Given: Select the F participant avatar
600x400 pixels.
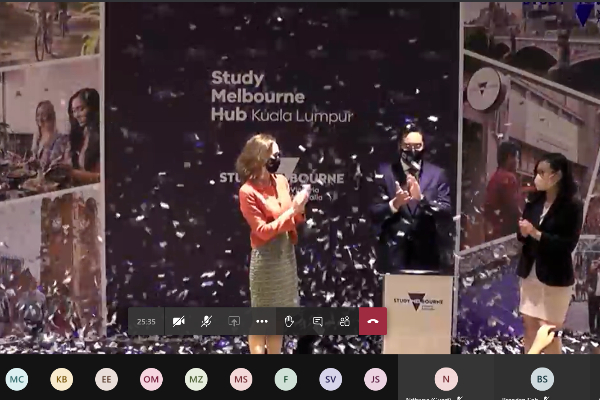Looking at the screenshot, I should [285, 379].
